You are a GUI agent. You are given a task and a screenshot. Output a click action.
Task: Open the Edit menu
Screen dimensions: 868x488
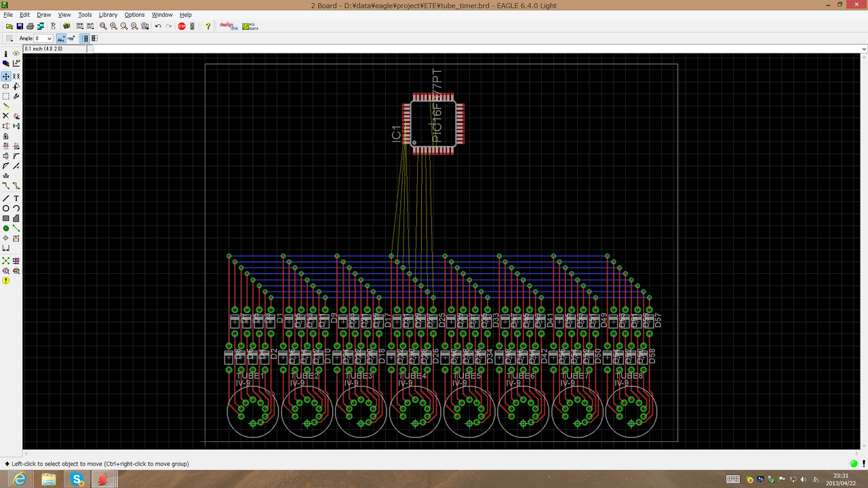point(24,15)
